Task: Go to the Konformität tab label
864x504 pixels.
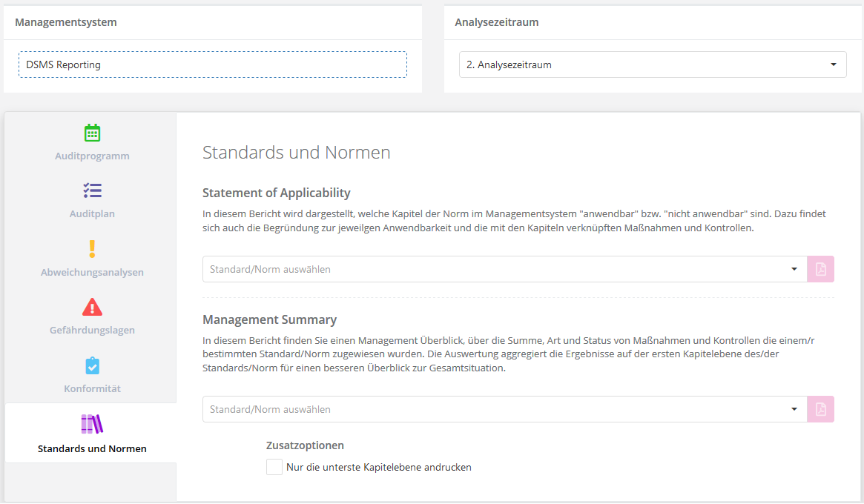Action: [x=92, y=389]
